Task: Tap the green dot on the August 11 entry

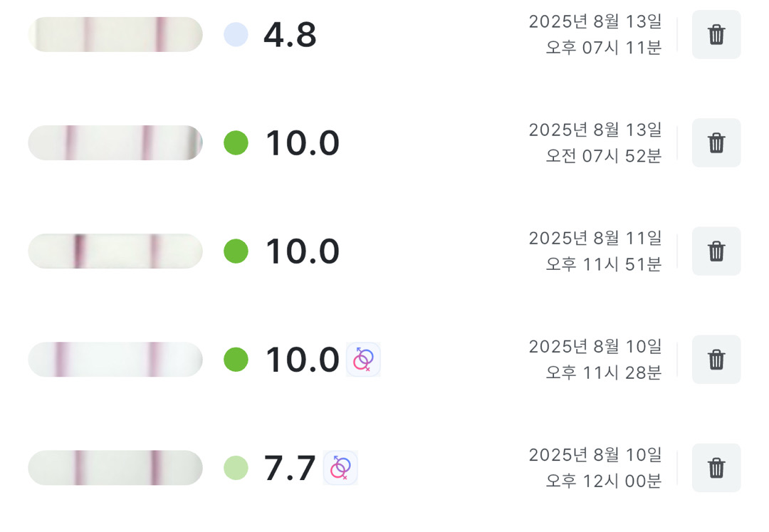Action: coord(236,251)
